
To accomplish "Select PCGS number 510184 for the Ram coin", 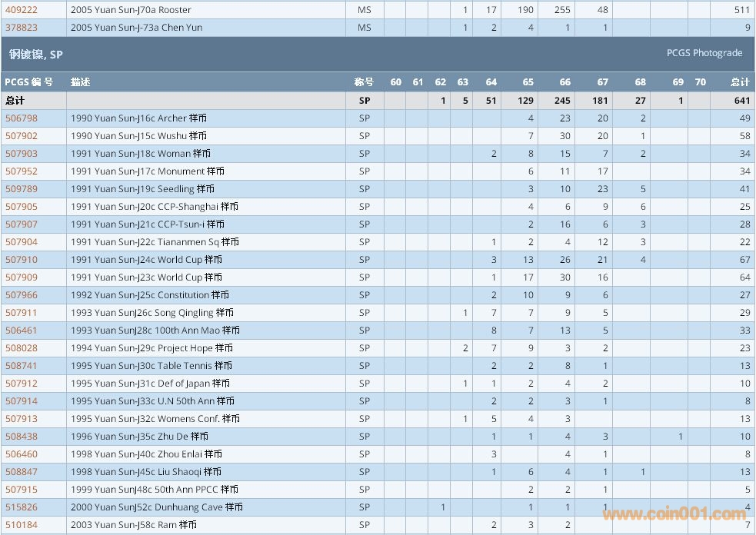I will coord(22,525).
